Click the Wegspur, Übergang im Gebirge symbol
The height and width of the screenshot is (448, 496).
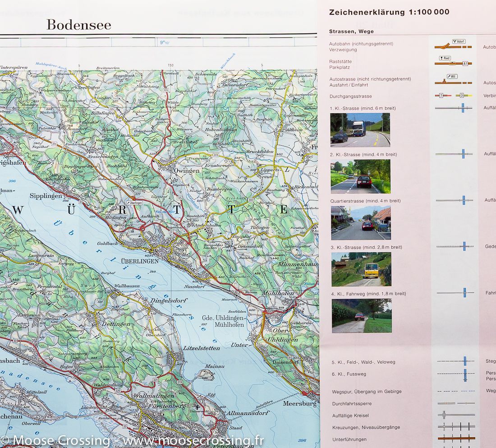point(456,391)
